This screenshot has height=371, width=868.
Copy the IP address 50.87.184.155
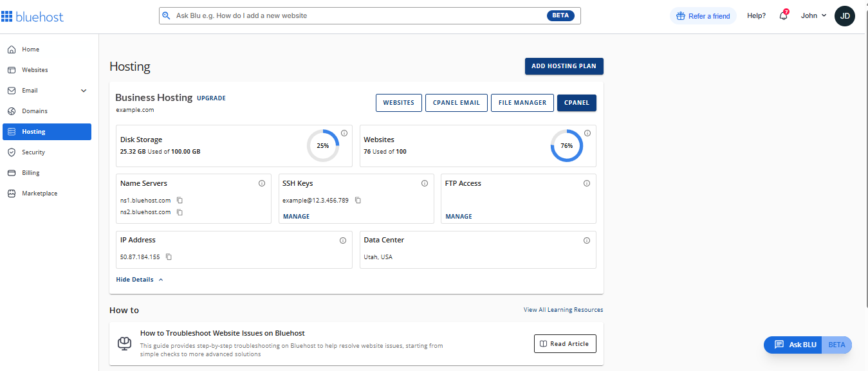click(x=168, y=257)
